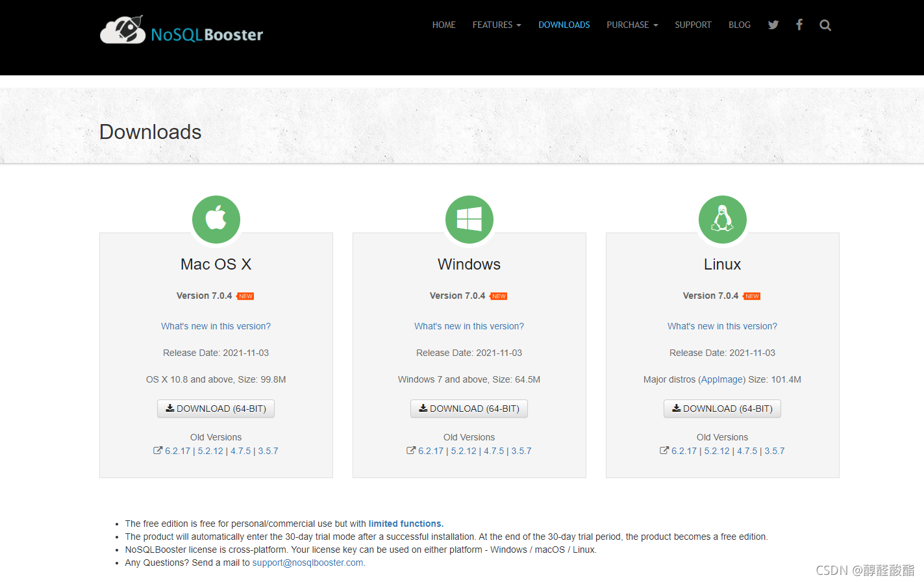
Task: Open the BLOG menu item
Action: [x=740, y=25]
